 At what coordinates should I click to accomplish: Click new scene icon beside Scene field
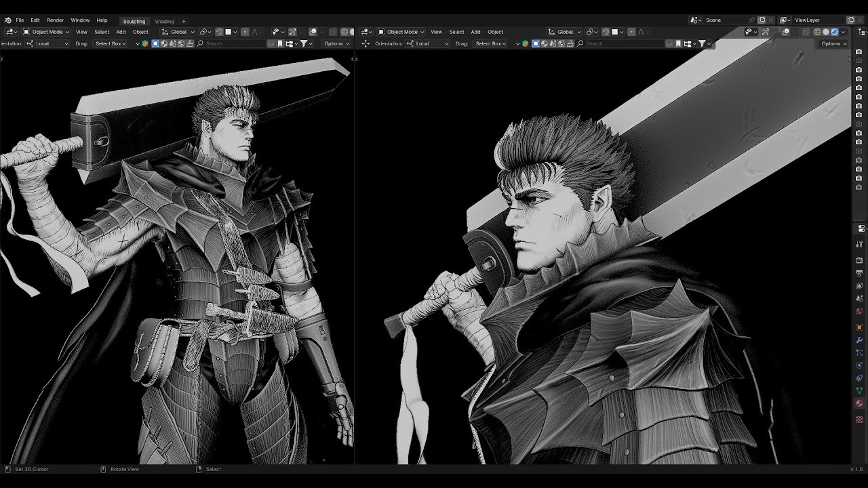pyautogui.click(x=762, y=20)
